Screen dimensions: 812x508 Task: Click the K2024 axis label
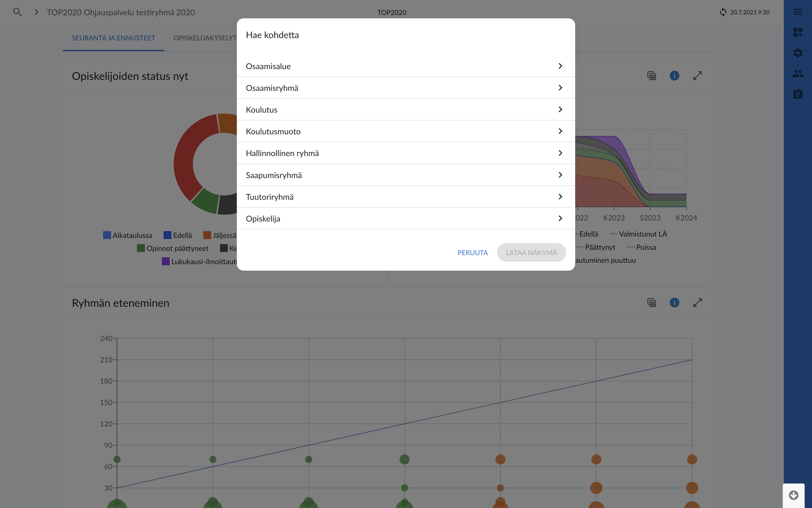(x=686, y=218)
